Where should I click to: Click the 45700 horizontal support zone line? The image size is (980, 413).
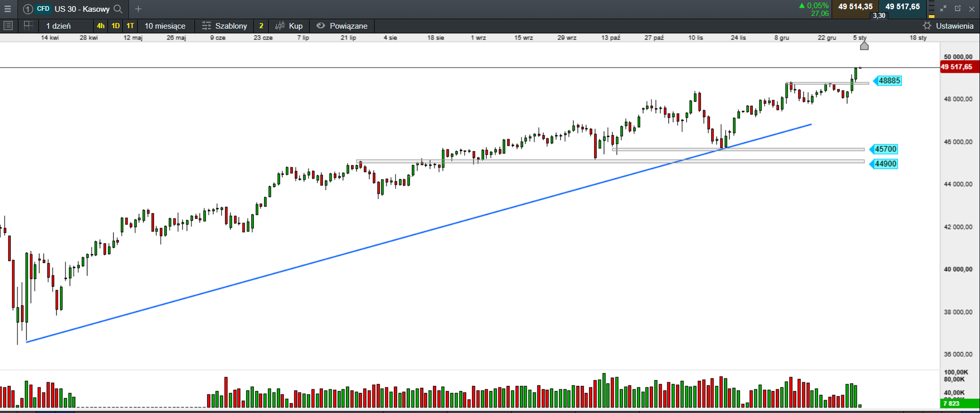[x=738, y=149]
